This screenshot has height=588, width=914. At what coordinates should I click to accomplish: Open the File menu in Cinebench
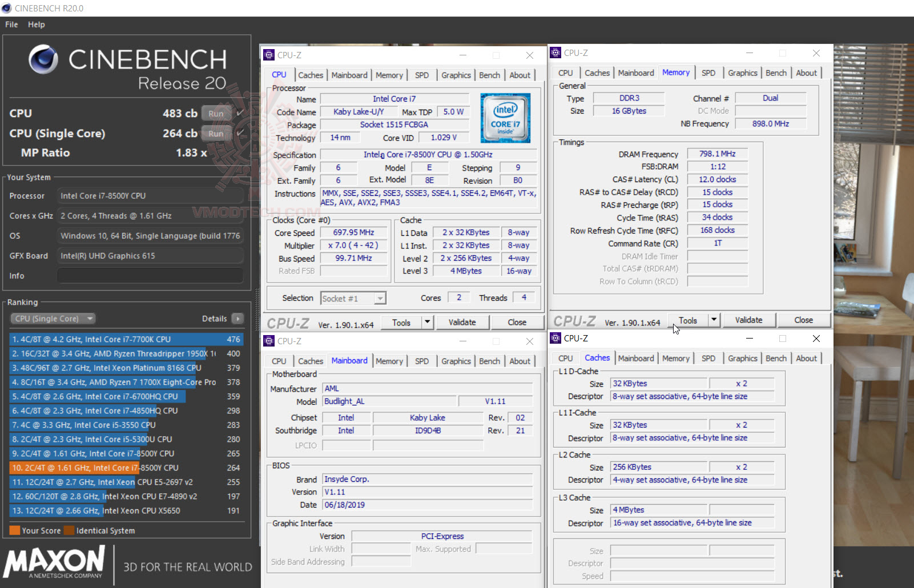(x=11, y=25)
